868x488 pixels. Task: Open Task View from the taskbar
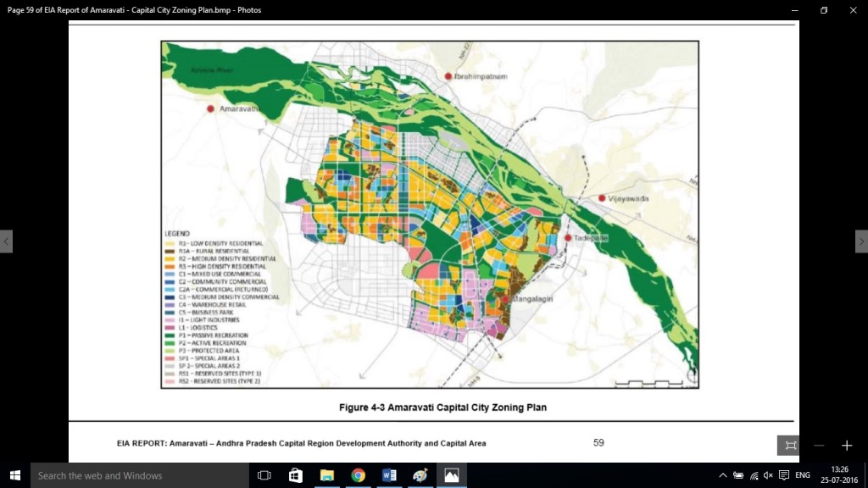click(264, 475)
